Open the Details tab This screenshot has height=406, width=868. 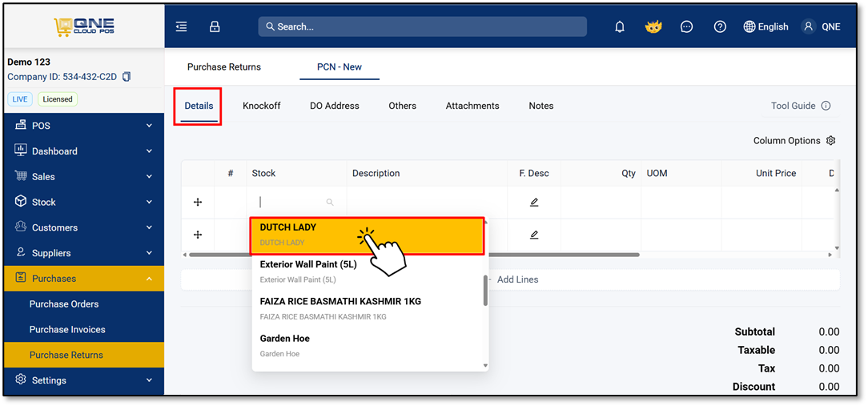coord(199,106)
